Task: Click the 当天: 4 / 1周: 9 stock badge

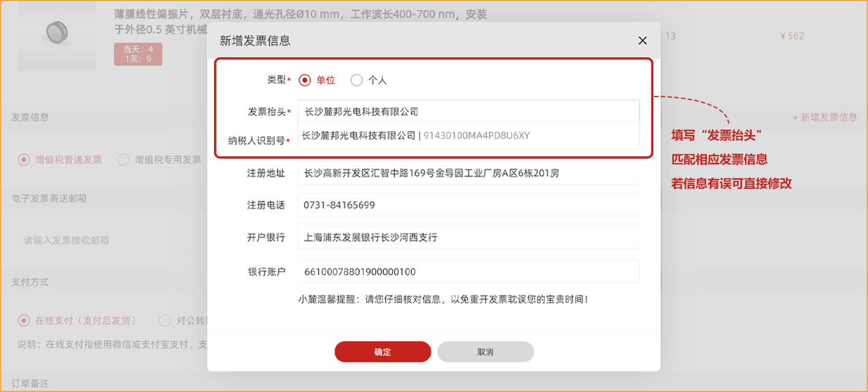Action: point(138,54)
